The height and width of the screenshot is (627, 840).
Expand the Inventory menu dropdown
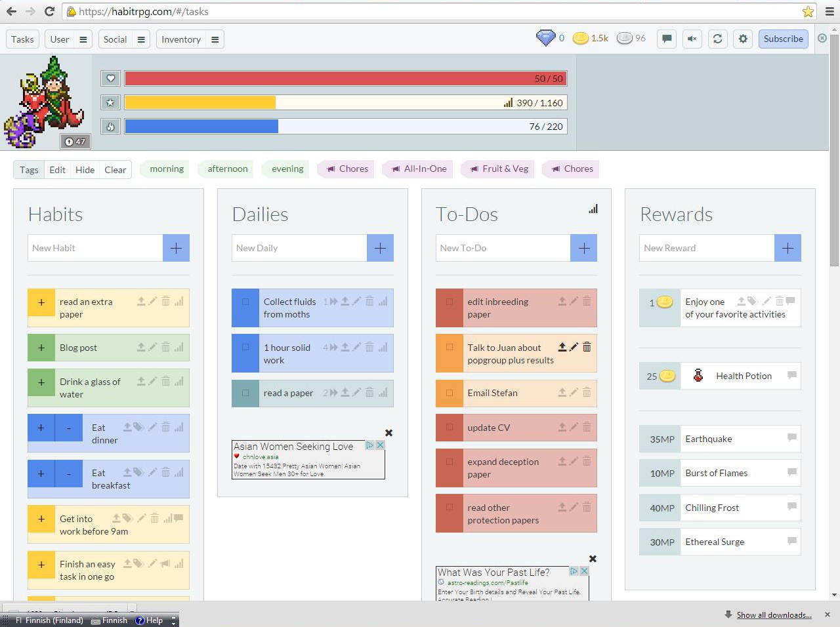click(215, 39)
